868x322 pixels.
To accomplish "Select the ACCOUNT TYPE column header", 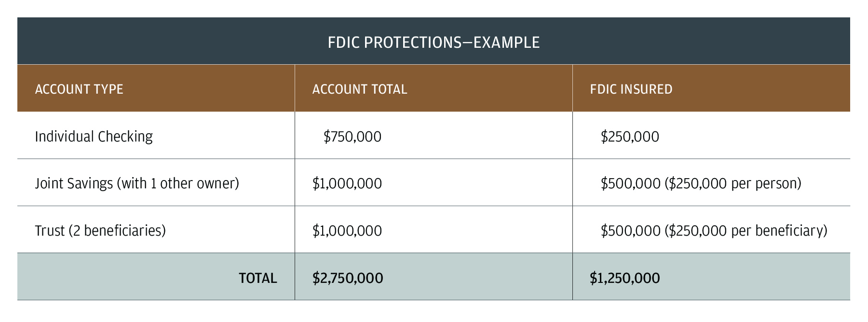I will [x=79, y=89].
